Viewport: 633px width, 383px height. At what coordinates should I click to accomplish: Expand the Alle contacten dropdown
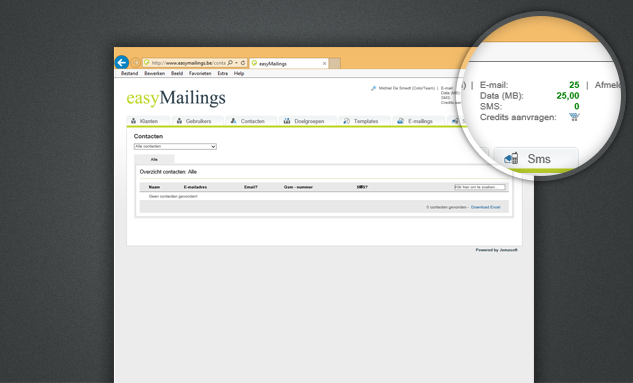pyautogui.click(x=175, y=147)
